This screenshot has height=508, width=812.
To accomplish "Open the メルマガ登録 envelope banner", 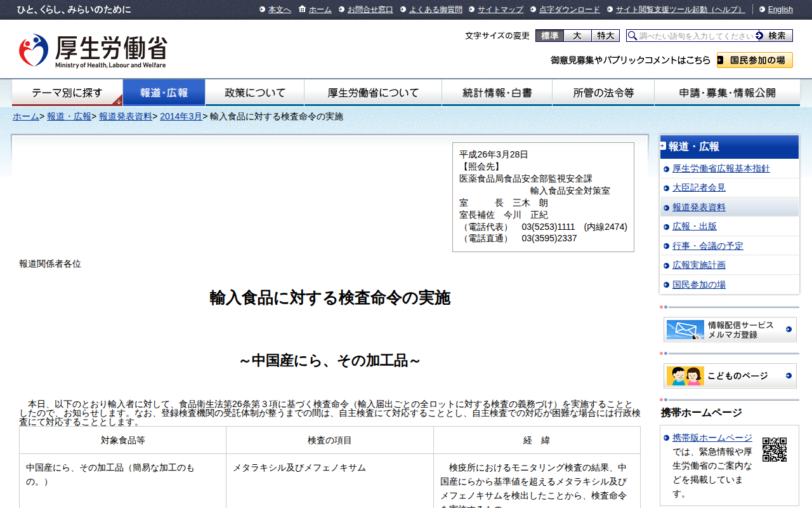I will (730, 330).
